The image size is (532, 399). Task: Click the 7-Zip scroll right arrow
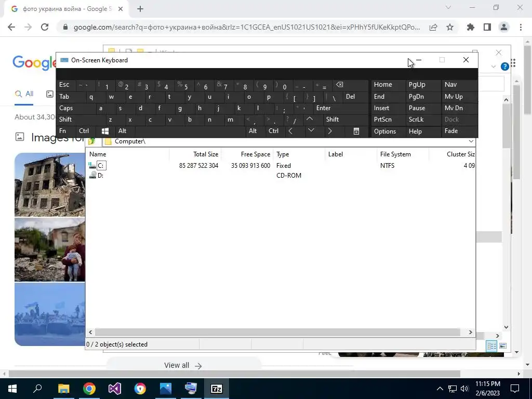click(x=470, y=332)
